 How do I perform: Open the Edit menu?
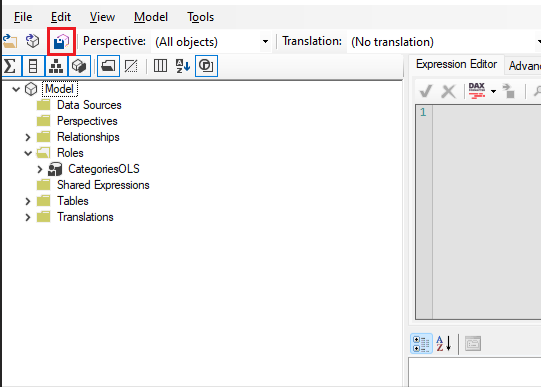pyautogui.click(x=61, y=17)
